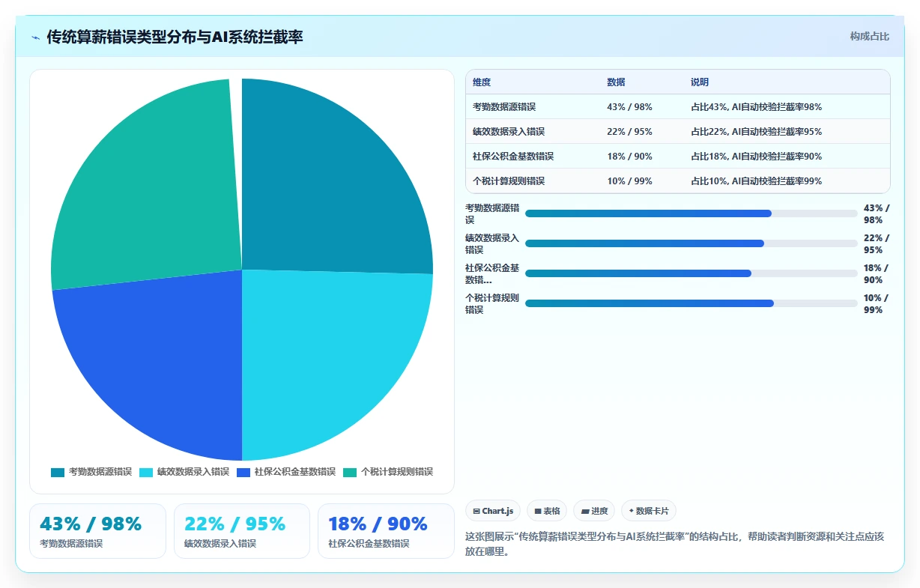Click the 个税计算规则错误 progress bar
Image resolution: width=920 pixels, height=588 pixels.
tap(691, 303)
